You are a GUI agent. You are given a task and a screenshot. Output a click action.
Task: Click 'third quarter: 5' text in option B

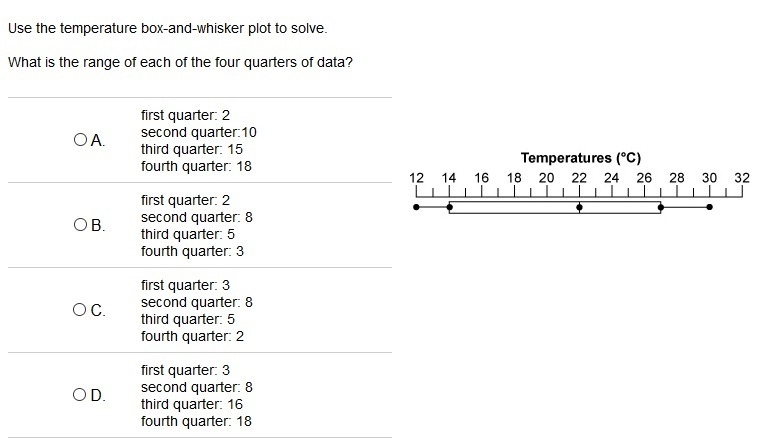pyautogui.click(x=188, y=234)
